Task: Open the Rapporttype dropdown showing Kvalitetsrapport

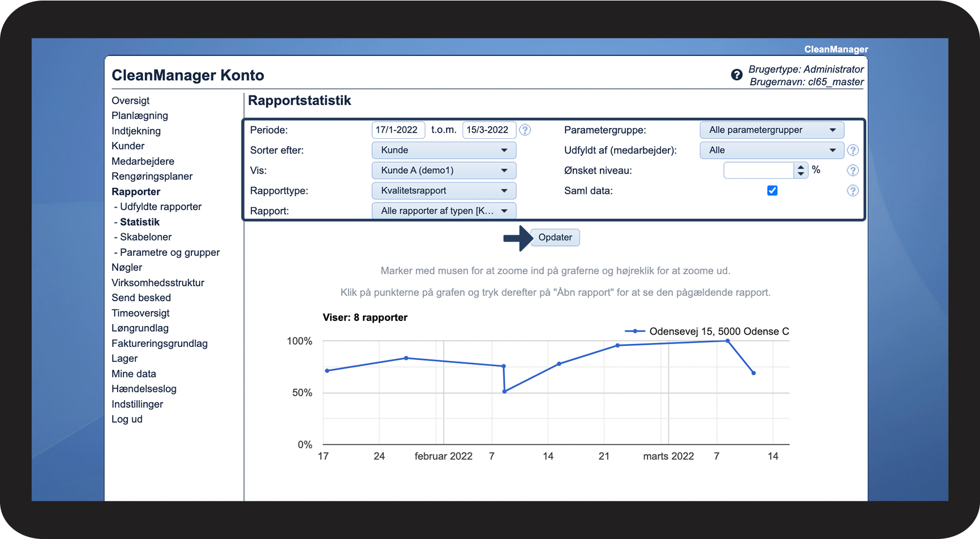Action: click(x=444, y=190)
